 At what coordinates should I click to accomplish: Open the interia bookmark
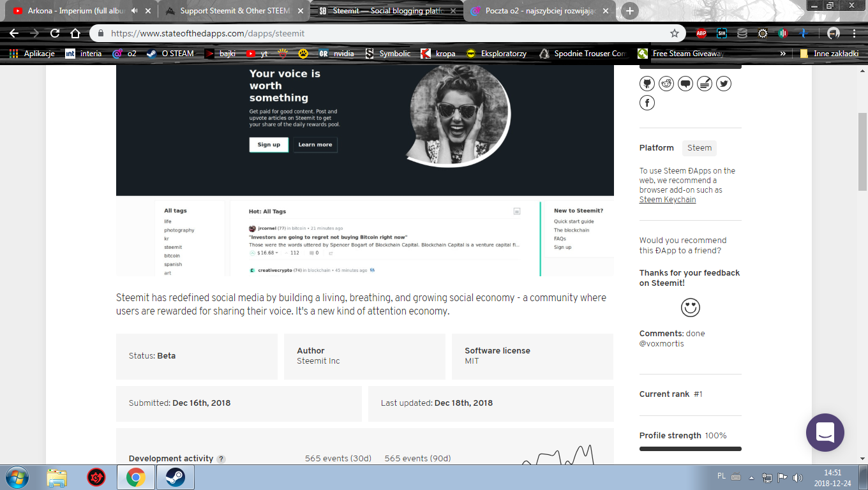(84, 54)
